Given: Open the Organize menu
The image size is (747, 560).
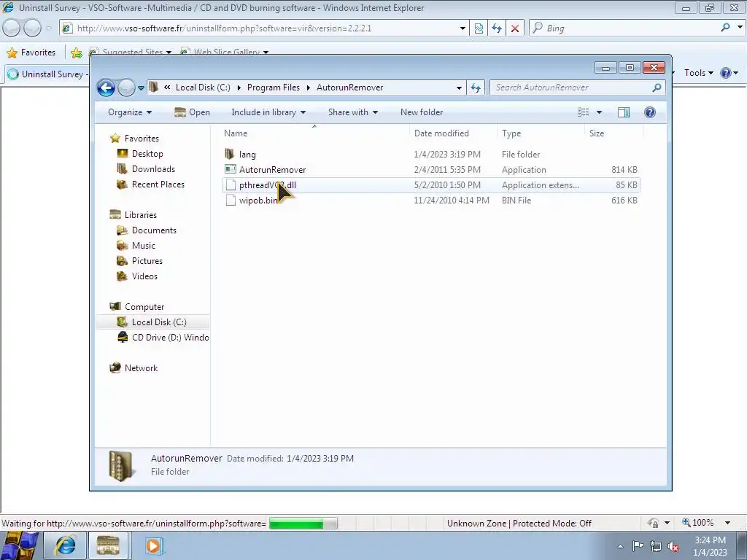Looking at the screenshot, I should coord(130,112).
